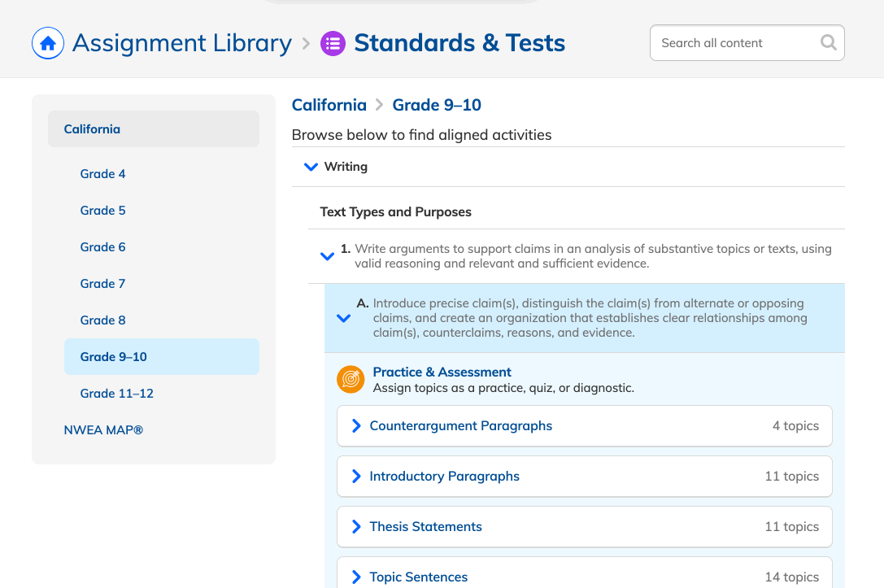Click the California breadcrumb link
This screenshot has width=884, height=588.
pyautogui.click(x=329, y=105)
